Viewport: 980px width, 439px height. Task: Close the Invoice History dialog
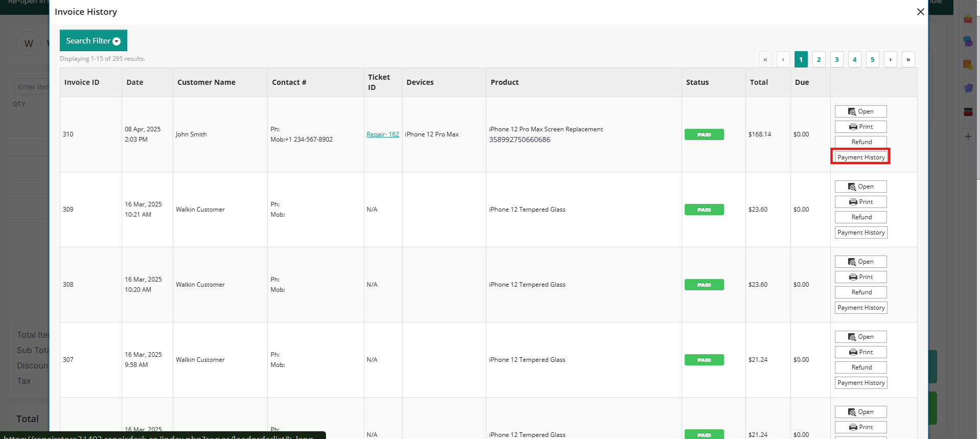[x=920, y=12]
